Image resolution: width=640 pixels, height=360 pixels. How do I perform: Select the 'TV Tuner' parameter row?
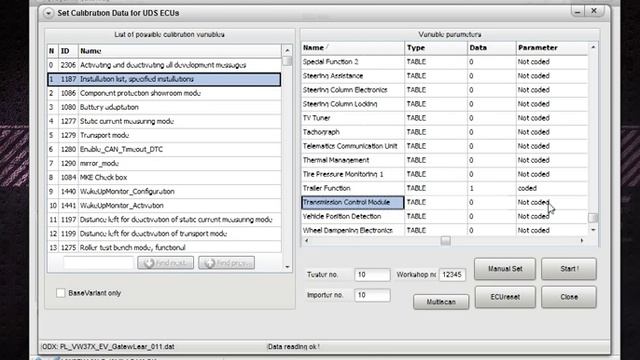[444, 118]
